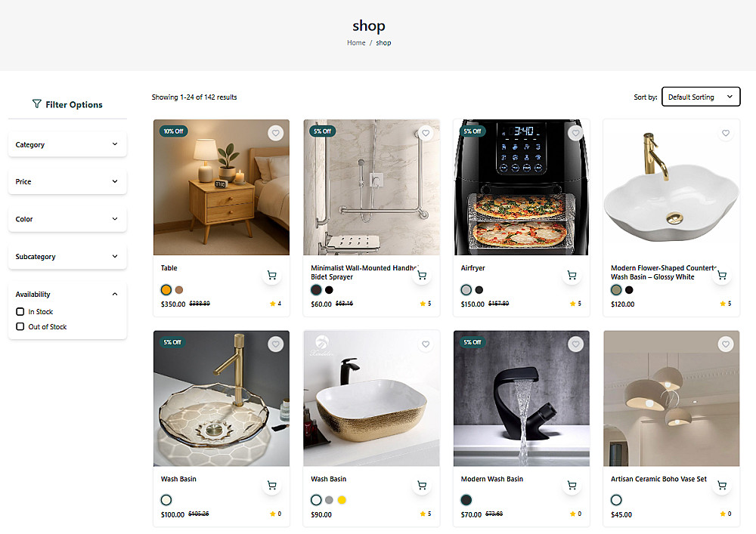Add Modern Wash Basin to cart
Screen dimensions: 756x534
tap(572, 486)
